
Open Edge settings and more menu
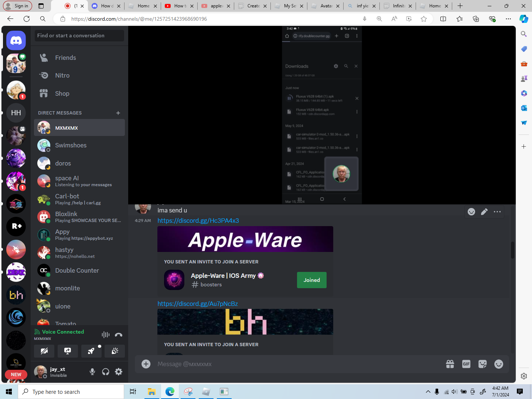point(508,19)
